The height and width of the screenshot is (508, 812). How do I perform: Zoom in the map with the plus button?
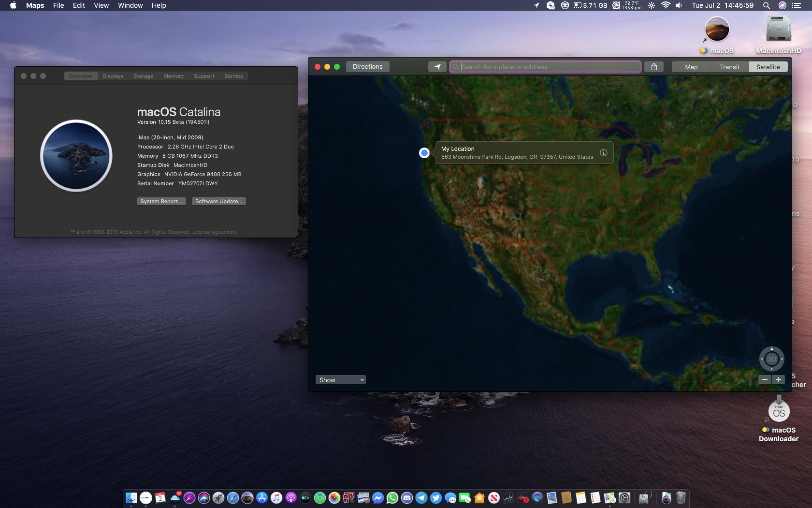[x=778, y=380]
